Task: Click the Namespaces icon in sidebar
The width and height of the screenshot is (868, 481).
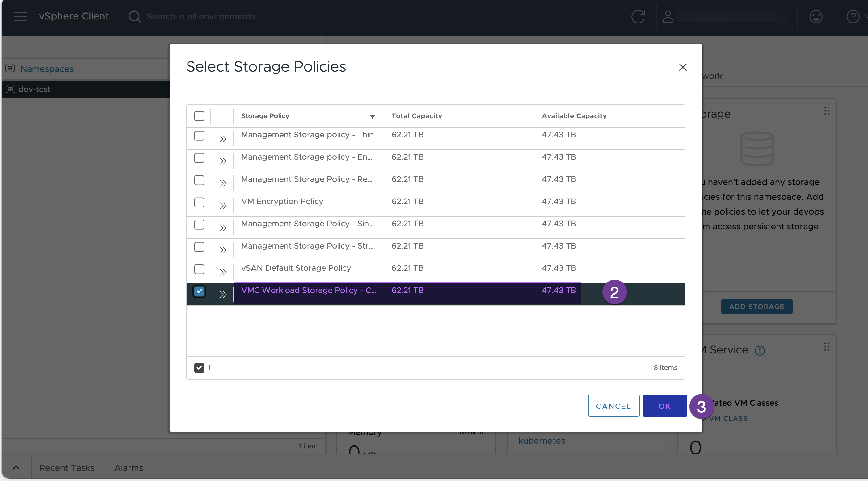Action: click(x=10, y=69)
